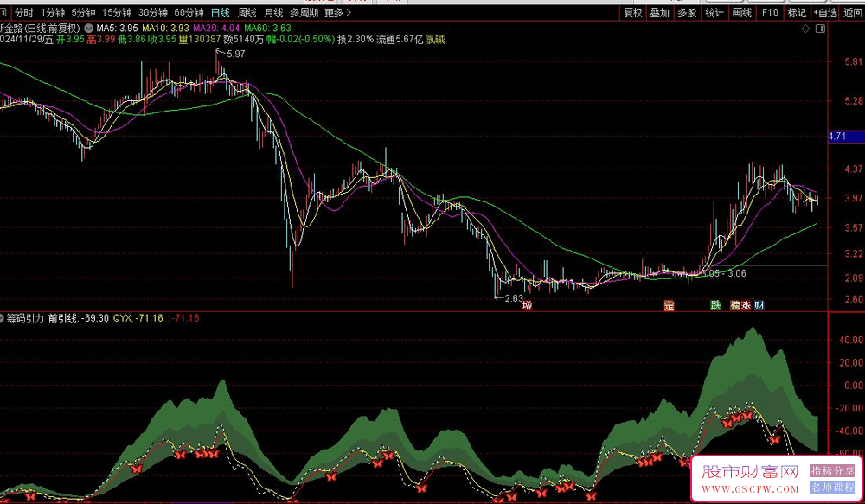The width and height of the screenshot is (865, 504).
Task: Toggle the side panel layout icon
Action: pyautogui.click(x=820, y=29)
